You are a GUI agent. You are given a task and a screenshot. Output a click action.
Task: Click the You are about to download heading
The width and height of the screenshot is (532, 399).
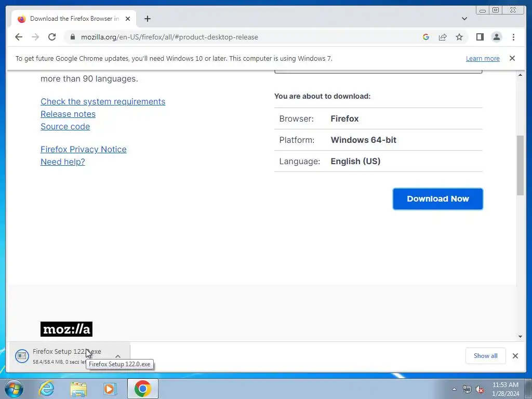coord(322,96)
